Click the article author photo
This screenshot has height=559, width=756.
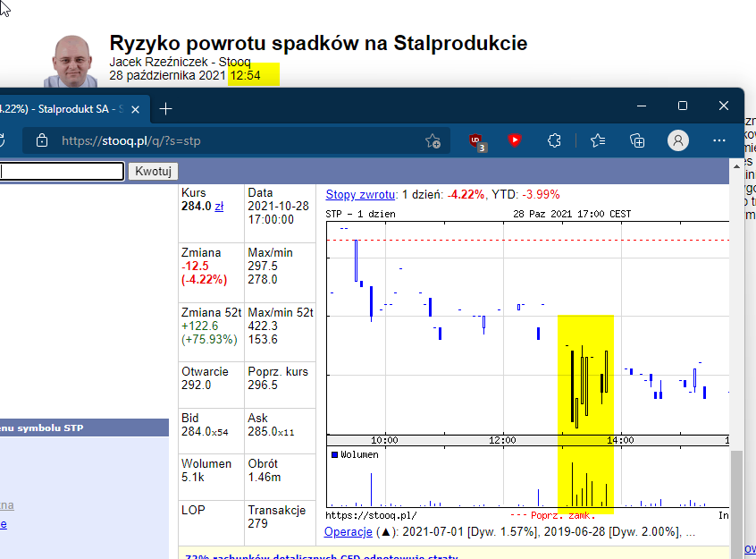point(71,61)
